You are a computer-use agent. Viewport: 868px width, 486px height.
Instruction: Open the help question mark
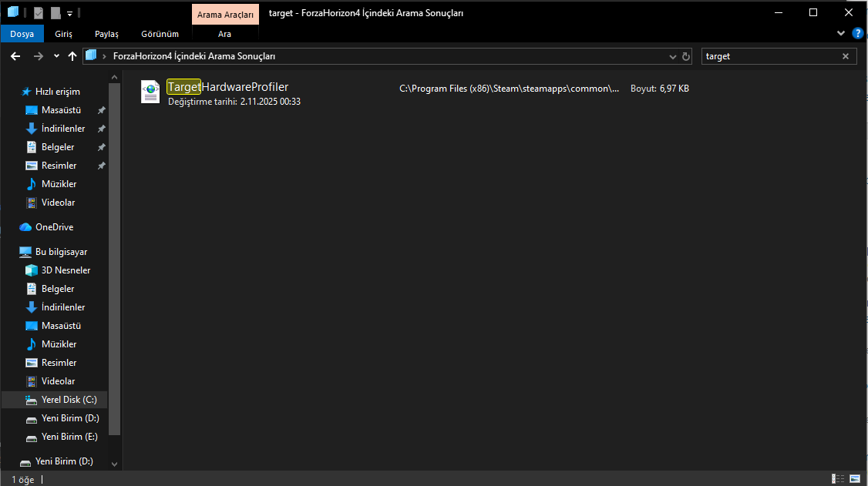[x=857, y=34]
